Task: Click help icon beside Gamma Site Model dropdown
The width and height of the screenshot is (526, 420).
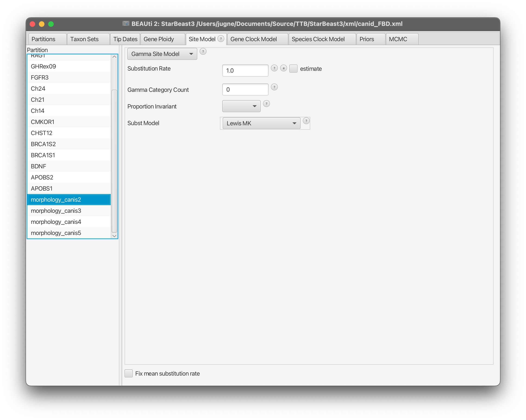Action: (203, 51)
